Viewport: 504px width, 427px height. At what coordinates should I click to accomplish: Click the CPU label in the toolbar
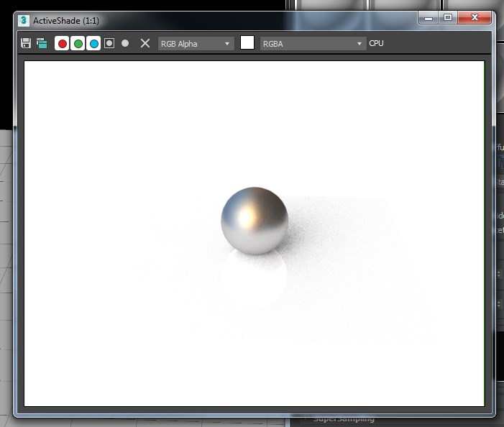(x=377, y=43)
